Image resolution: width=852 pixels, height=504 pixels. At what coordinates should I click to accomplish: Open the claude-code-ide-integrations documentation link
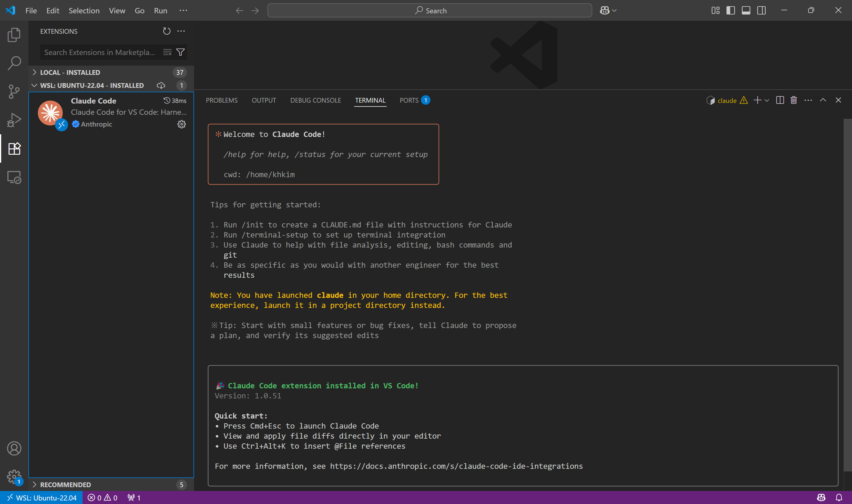(456, 466)
